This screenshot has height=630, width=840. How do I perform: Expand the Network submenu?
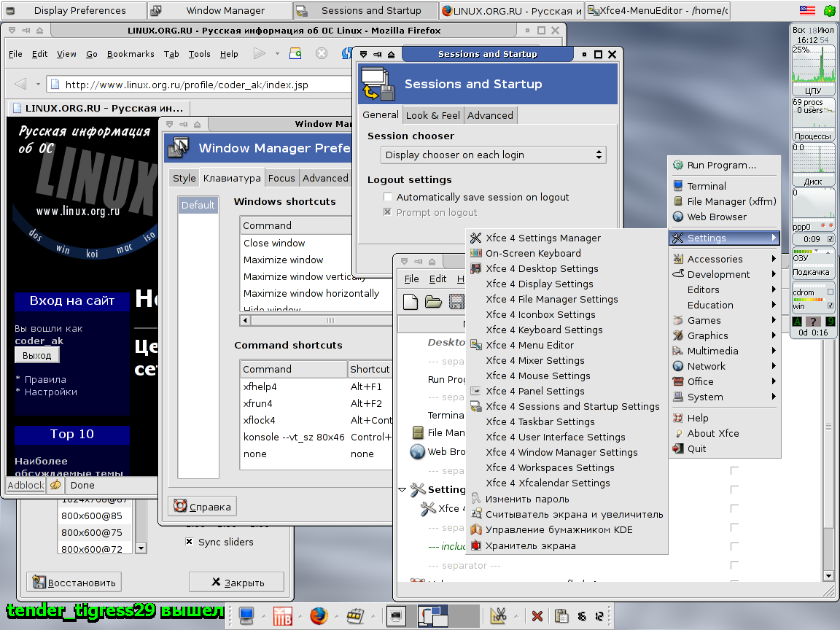click(x=724, y=367)
